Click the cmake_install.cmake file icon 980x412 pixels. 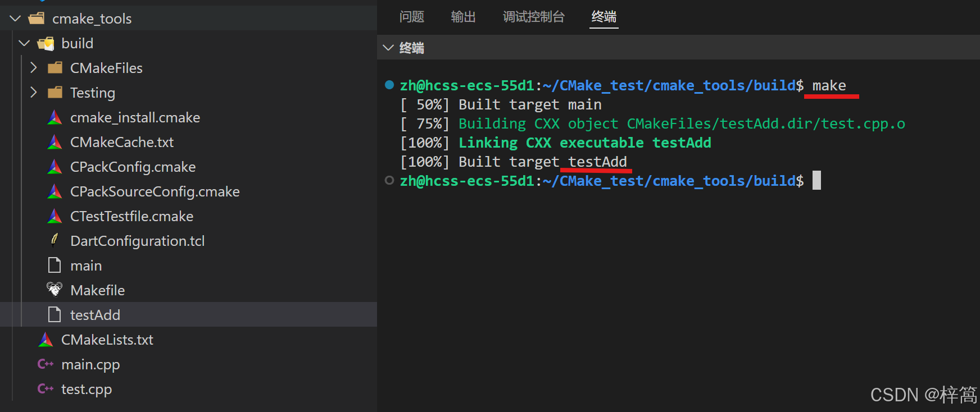pyautogui.click(x=55, y=117)
